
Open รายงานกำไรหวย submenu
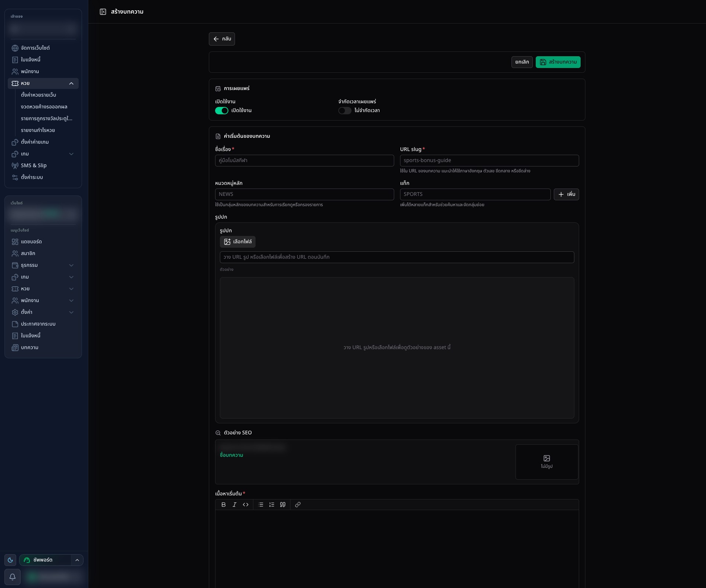coord(47,130)
